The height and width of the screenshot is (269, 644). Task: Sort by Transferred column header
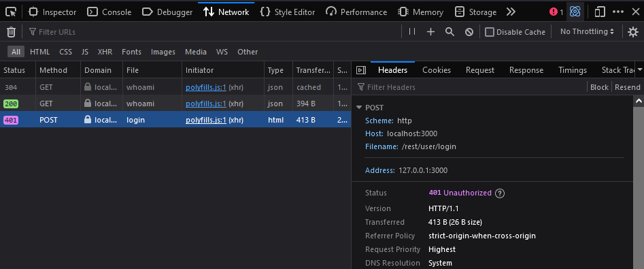pos(313,70)
